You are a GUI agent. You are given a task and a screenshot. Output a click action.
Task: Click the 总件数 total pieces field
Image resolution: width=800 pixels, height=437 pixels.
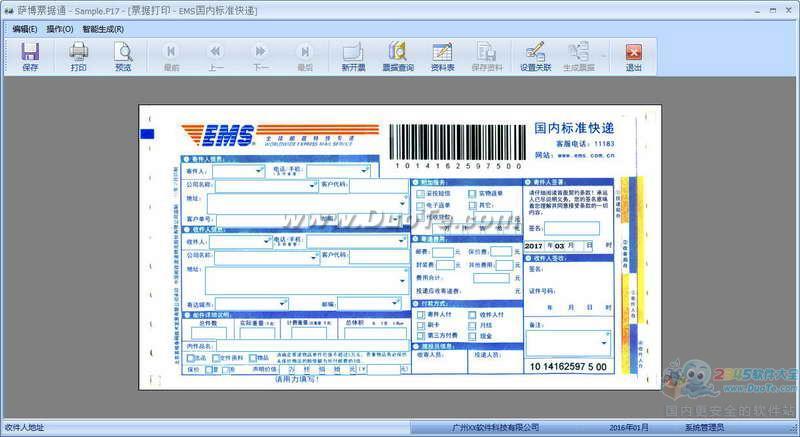(209, 333)
